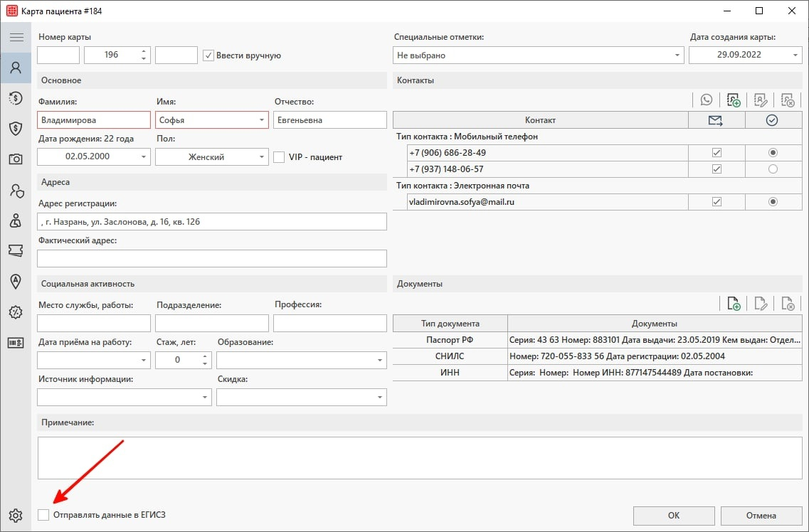Select the ИНН document row
This screenshot has width=809, height=532.
point(598,372)
